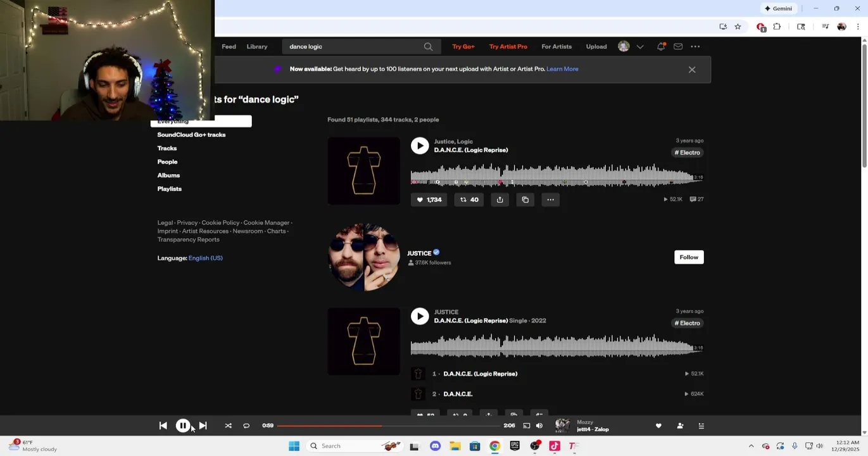Like the first track with 1,734 likes

[x=429, y=199]
